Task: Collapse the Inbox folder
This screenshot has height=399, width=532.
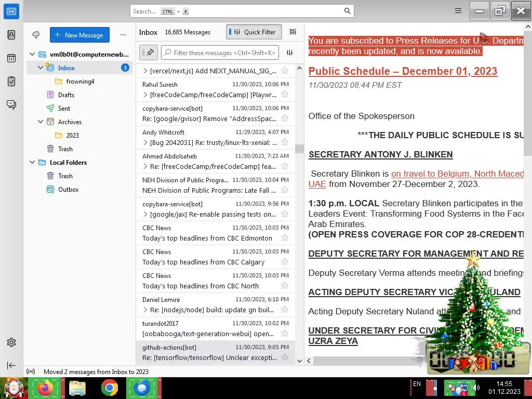Action: [41, 68]
